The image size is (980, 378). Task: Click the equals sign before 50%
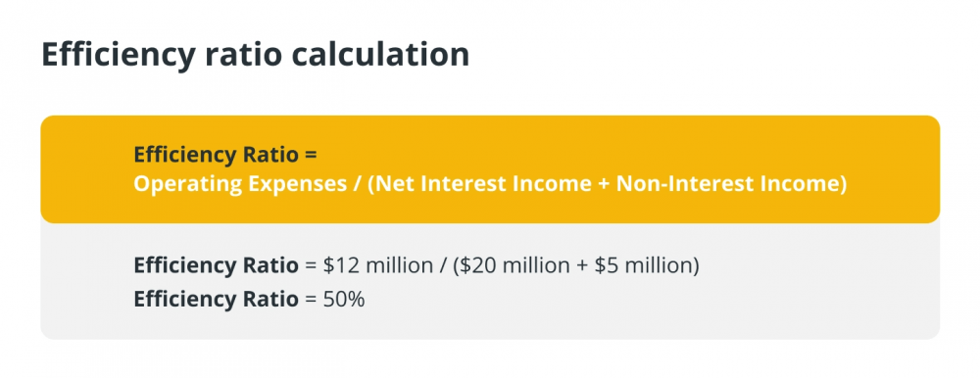(x=312, y=300)
